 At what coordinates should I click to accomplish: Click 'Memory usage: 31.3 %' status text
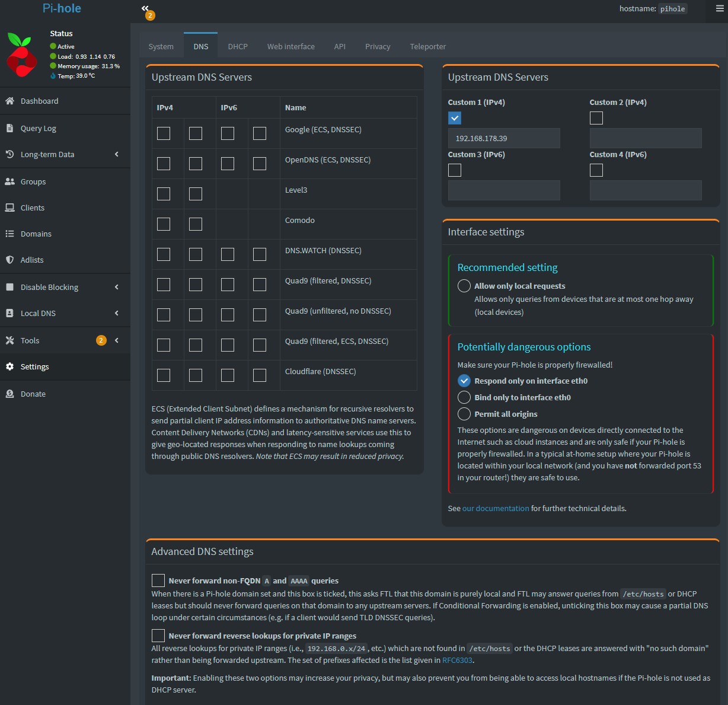88,66
